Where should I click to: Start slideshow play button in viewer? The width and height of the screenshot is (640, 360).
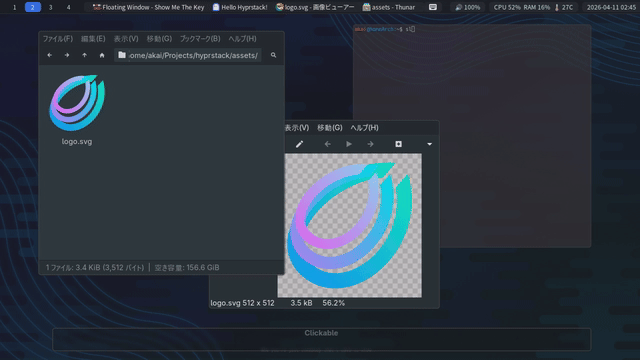point(349,144)
